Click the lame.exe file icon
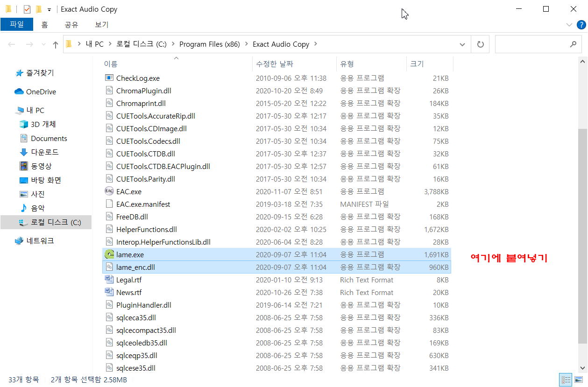The image size is (588, 387). click(109, 254)
